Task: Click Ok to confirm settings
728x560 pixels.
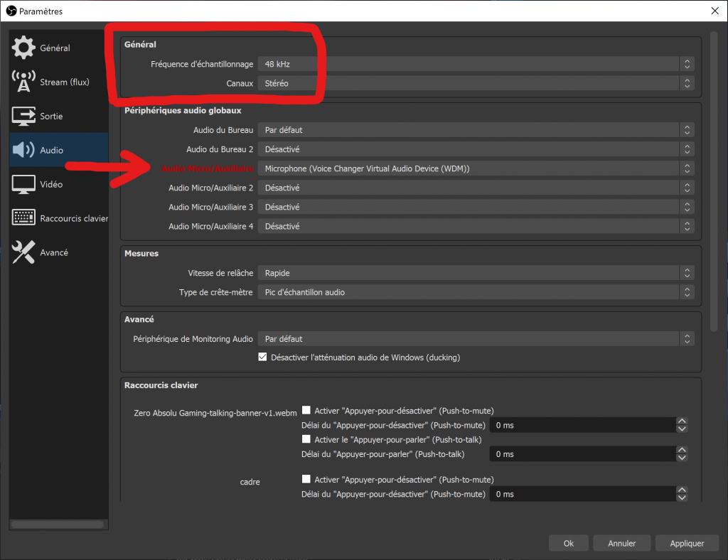Action: [568, 542]
